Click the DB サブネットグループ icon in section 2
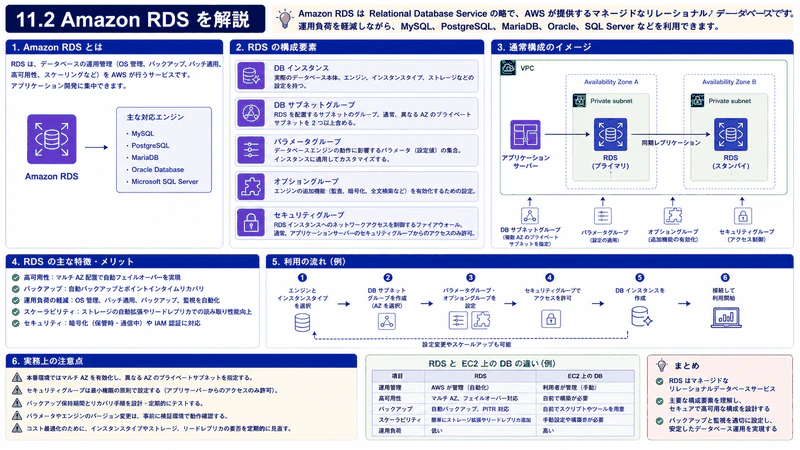800x450 pixels. (x=251, y=113)
